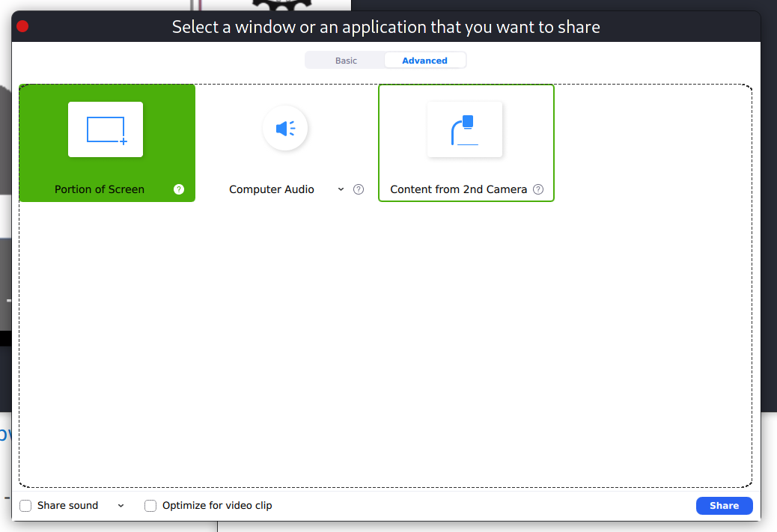Select the Content from 2nd Camera icon
The width and height of the screenshot is (777, 532).
465,129
